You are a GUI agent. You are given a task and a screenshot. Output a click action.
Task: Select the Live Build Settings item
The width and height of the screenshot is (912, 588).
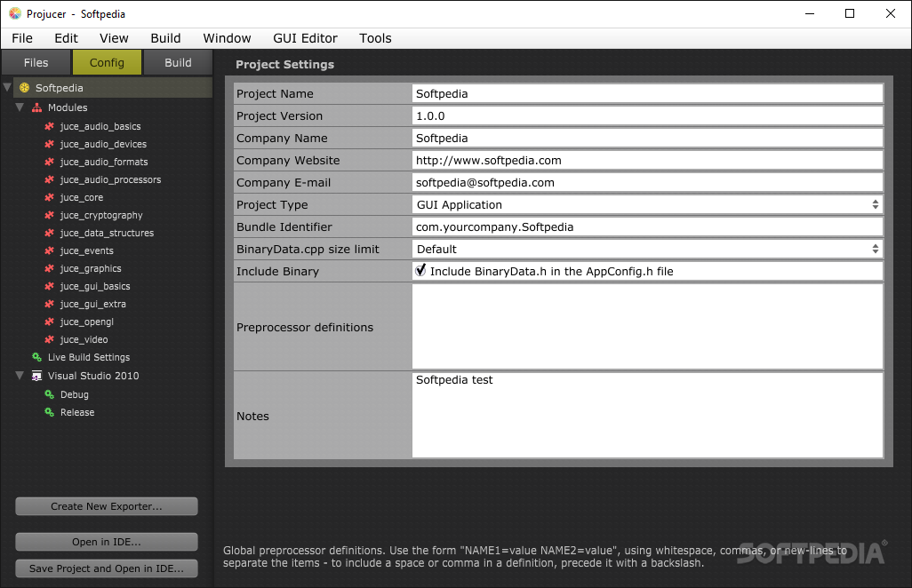point(88,357)
